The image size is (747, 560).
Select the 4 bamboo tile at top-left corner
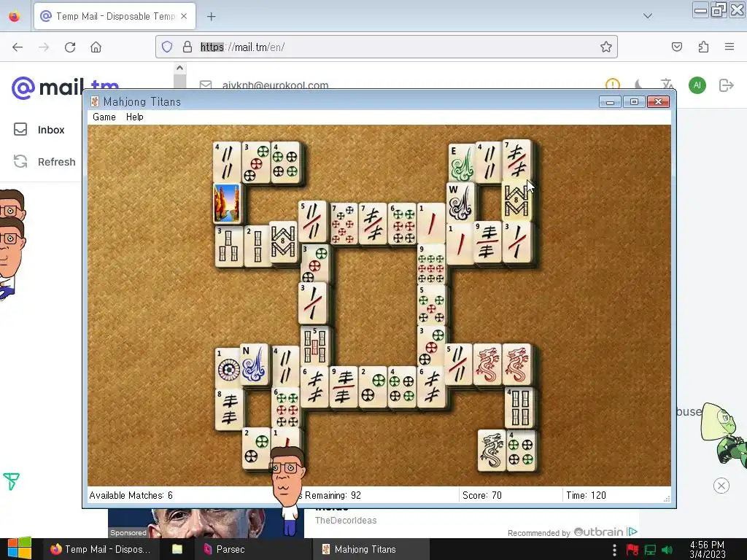tap(227, 162)
